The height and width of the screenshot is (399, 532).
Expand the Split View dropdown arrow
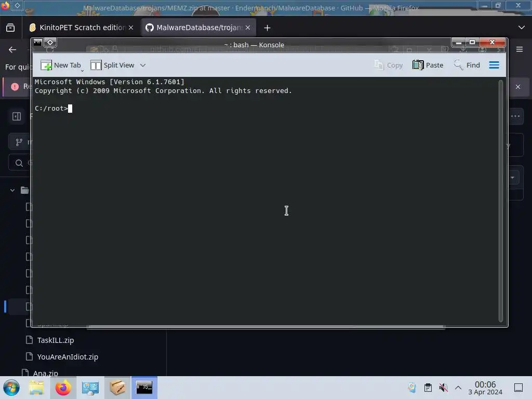click(x=143, y=65)
